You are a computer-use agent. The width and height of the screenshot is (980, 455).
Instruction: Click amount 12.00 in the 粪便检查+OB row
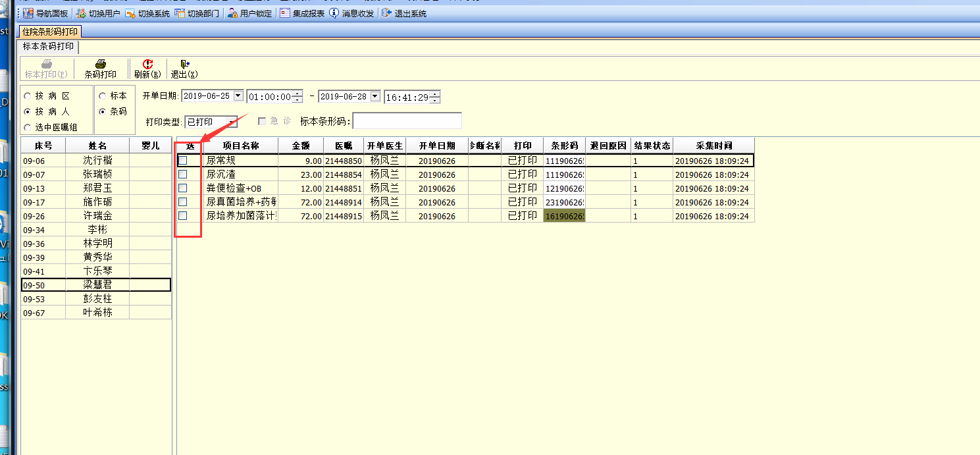tap(301, 188)
